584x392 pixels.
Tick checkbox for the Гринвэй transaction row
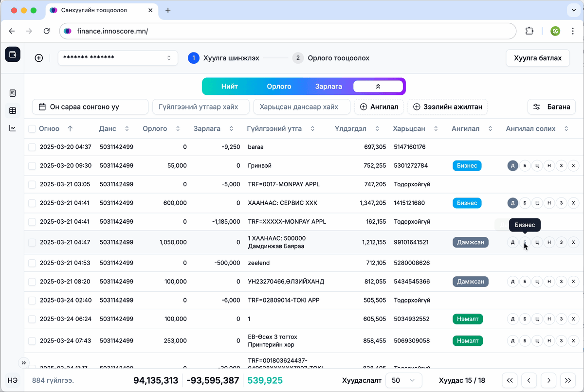point(32,166)
